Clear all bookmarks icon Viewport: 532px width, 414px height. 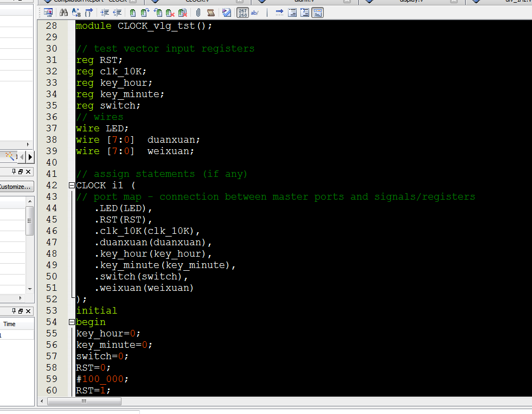(183, 13)
